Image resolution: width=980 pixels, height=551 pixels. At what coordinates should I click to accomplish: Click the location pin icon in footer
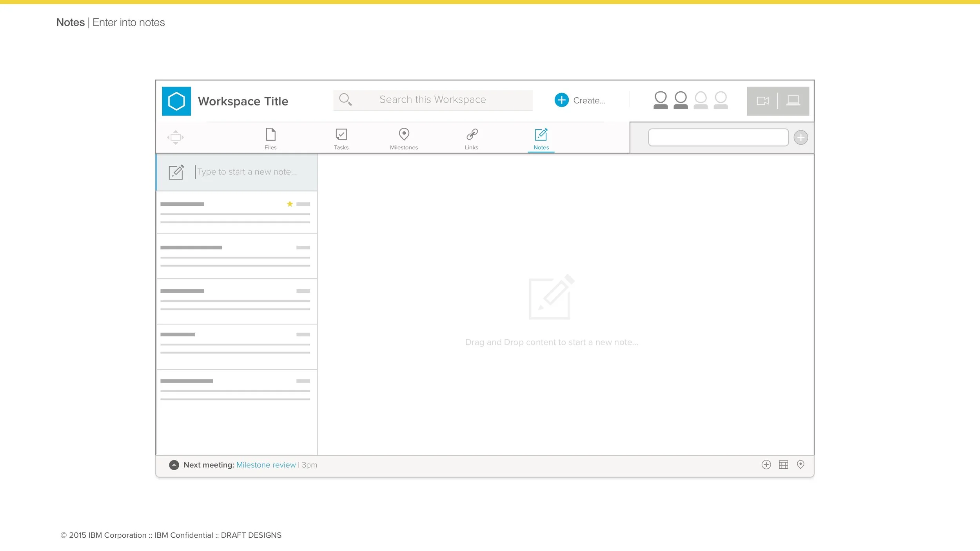[x=800, y=464]
